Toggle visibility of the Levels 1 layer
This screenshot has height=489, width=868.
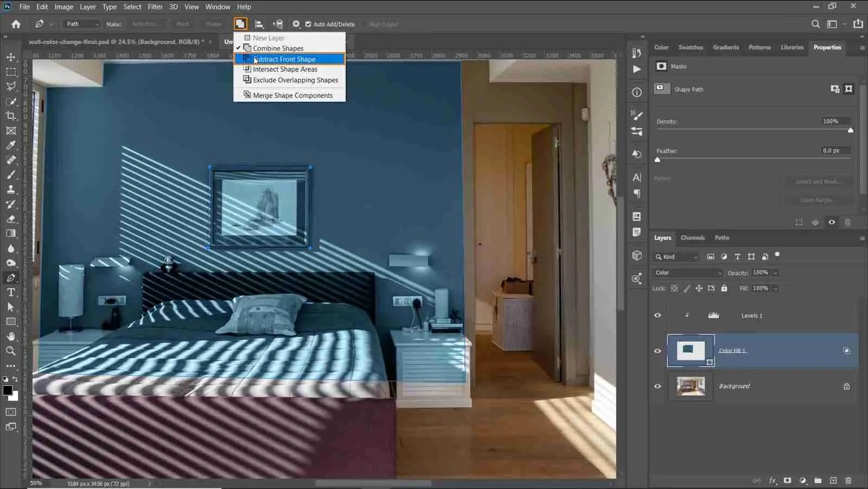[657, 315]
